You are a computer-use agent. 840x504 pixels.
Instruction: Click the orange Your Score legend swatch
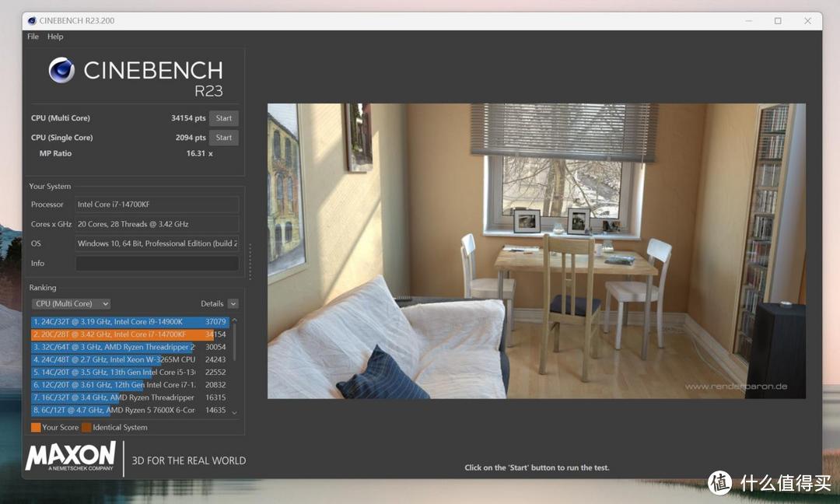(x=36, y=428)
